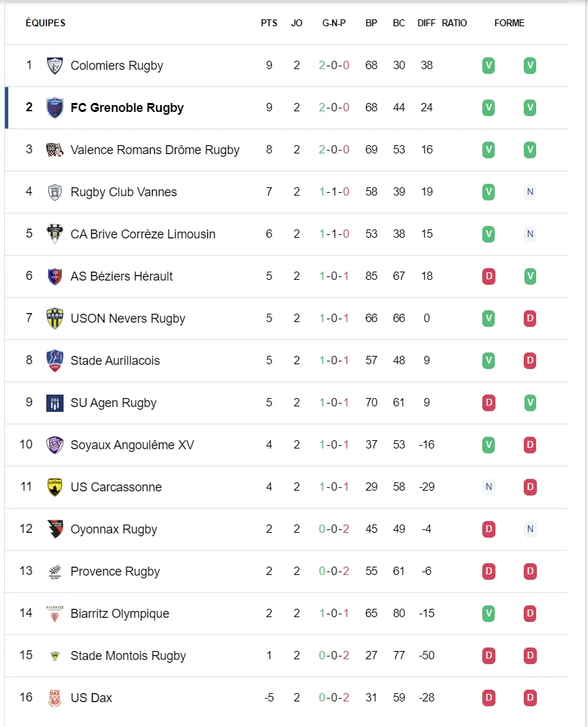Click the DIFF column header
The width and height of the screenshot is (588, 727).
pyautogui.click(x=426, y=23)
